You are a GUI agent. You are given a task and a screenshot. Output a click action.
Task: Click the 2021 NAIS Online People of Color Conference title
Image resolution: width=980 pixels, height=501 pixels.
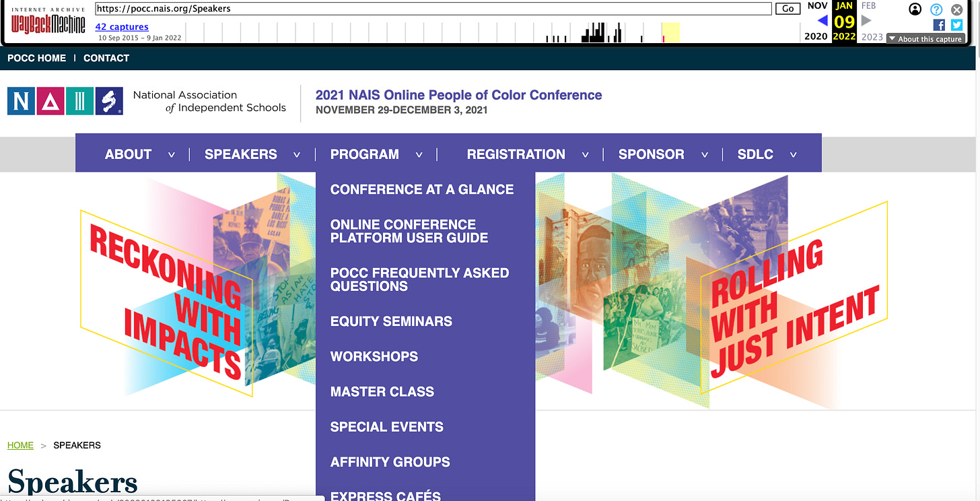pyautogui.click(x=459, y=95)
